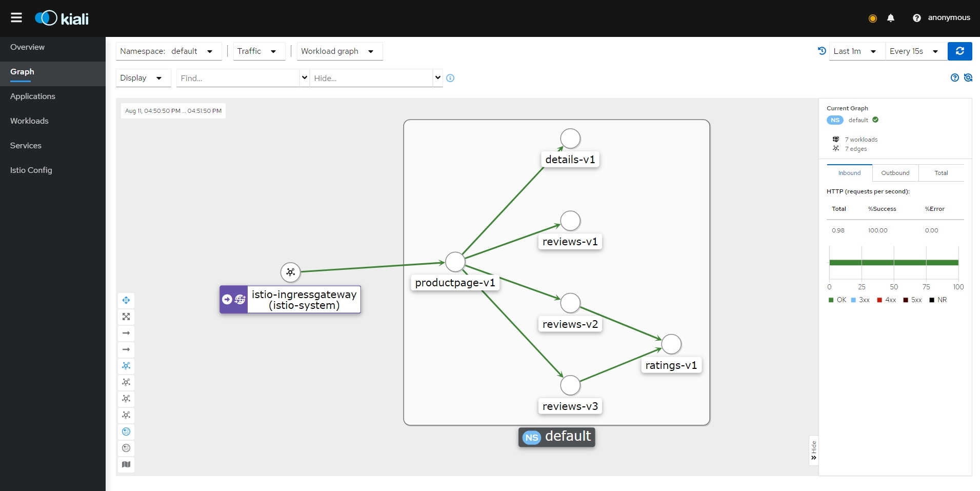Screen dimensions: 980x491
Task: Switch to the Outbound tab
Action: point(895,173)
